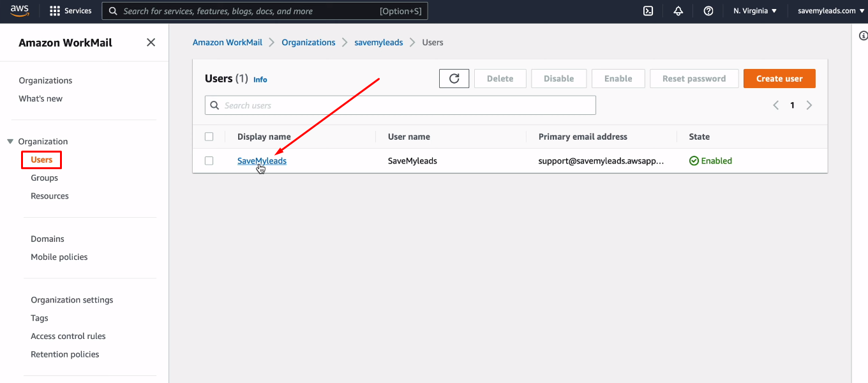Image resolution: width=868 pixels, height=383 pixels.
Task: Collapse the Organization section
Action: [10, 142]
